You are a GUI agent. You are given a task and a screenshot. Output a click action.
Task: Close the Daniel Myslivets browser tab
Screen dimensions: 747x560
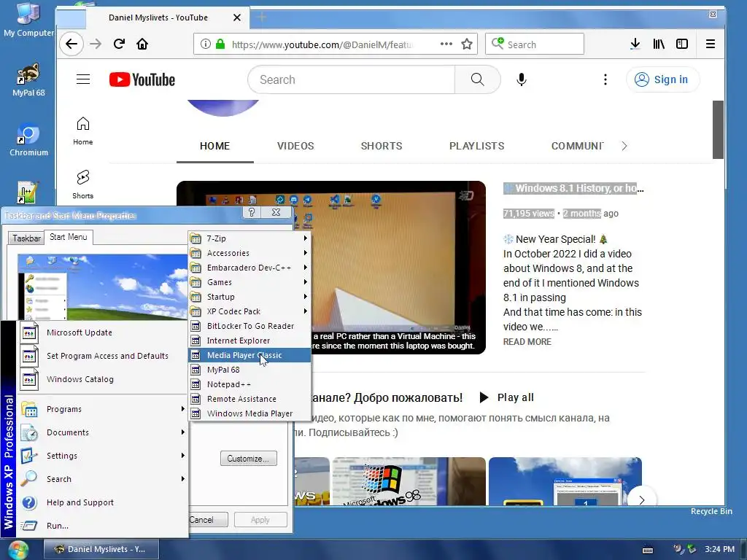[x=237, y=17]
